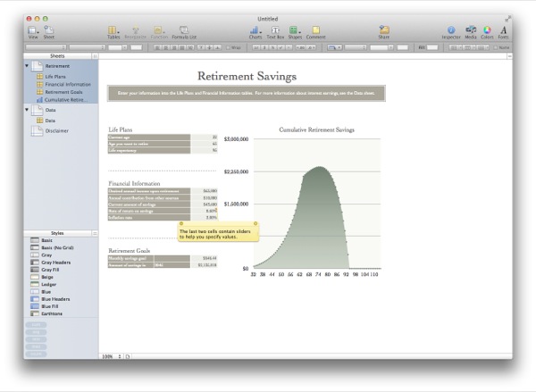The height and width of the screenshot is (392, 536).
Task: Click the Share toolbar icon
Action: click(x=384, y=32)
